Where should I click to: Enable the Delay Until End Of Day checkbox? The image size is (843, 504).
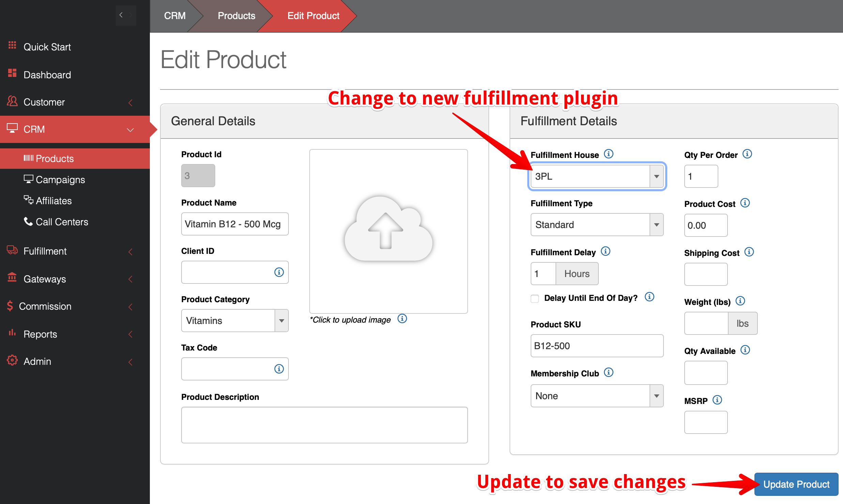pyautogui.click(x=535, y=298)
